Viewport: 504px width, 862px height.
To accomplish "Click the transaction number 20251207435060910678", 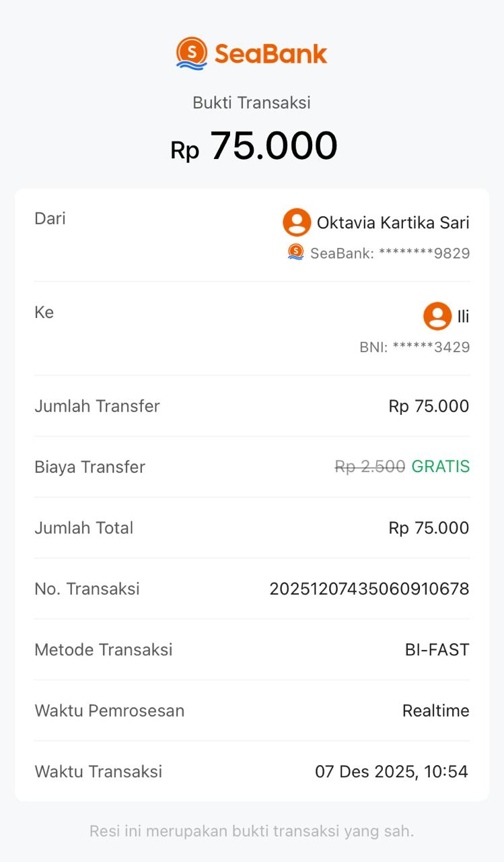I will pos(369,589).
